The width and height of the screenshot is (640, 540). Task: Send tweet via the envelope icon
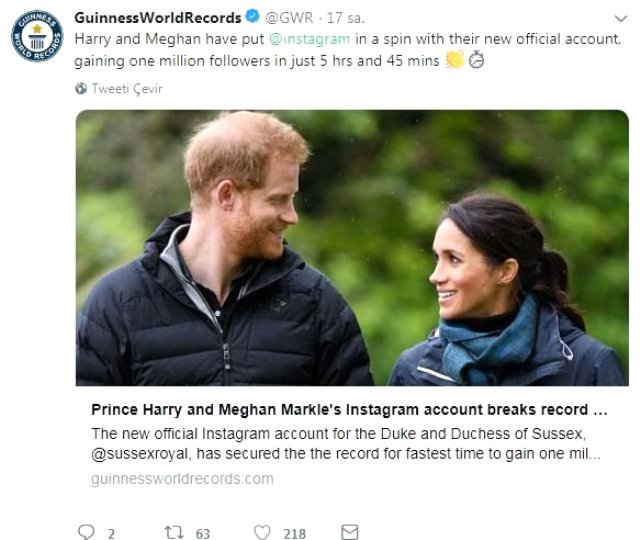349,532
